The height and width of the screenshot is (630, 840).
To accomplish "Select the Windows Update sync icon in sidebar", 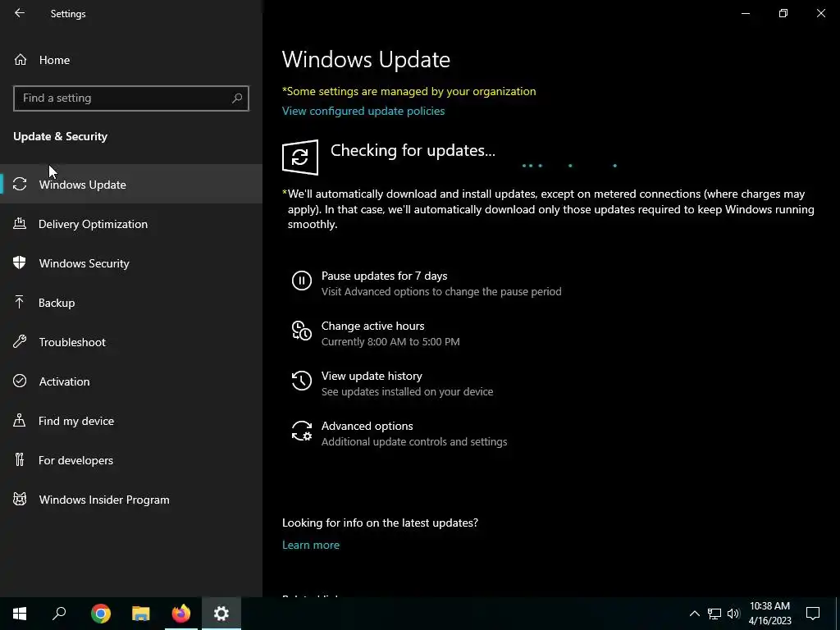I will pos(20,184).
